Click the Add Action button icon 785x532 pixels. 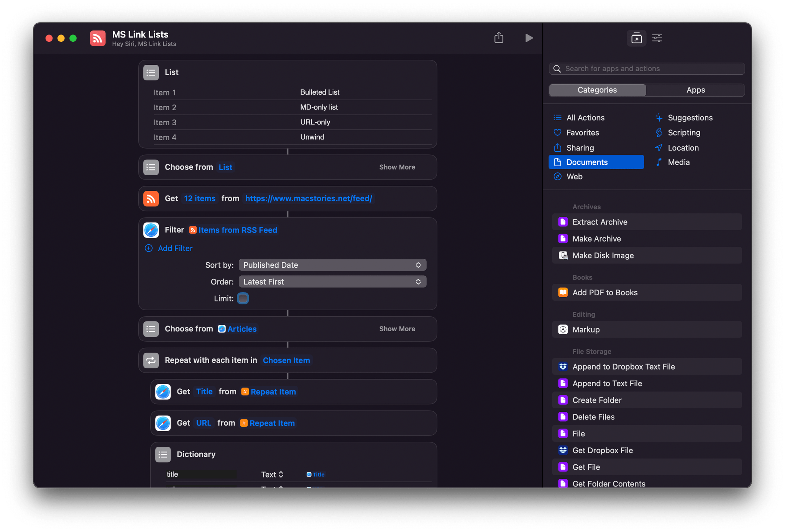(x=636, y=38)
